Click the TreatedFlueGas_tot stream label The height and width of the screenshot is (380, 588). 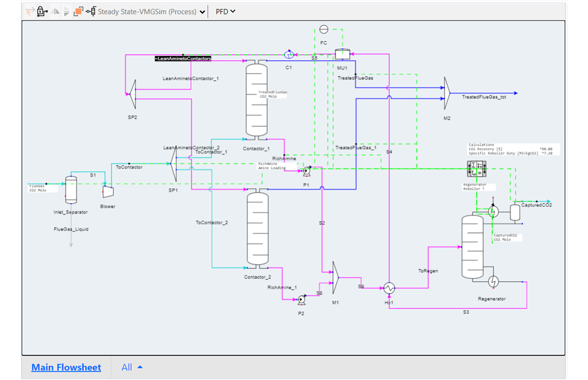(484, 97)
